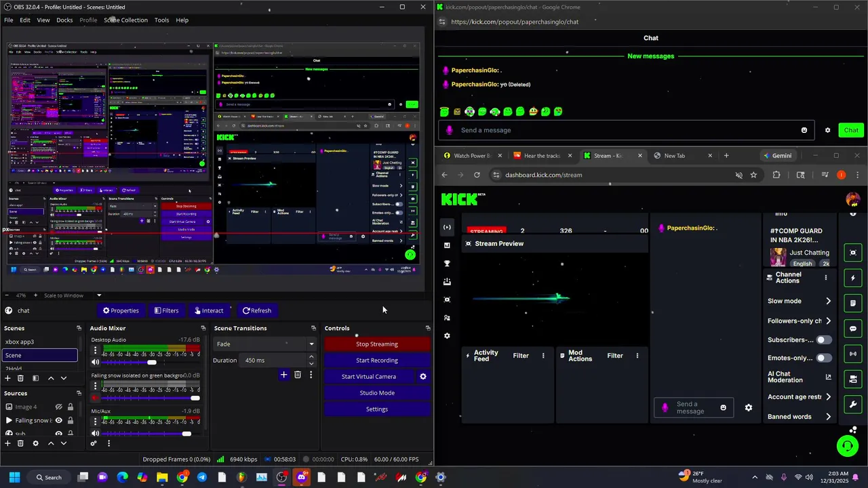Click Start Recording in OBS Controls
The height and width of the screenshot is (488, 868).
click(377, 360)
